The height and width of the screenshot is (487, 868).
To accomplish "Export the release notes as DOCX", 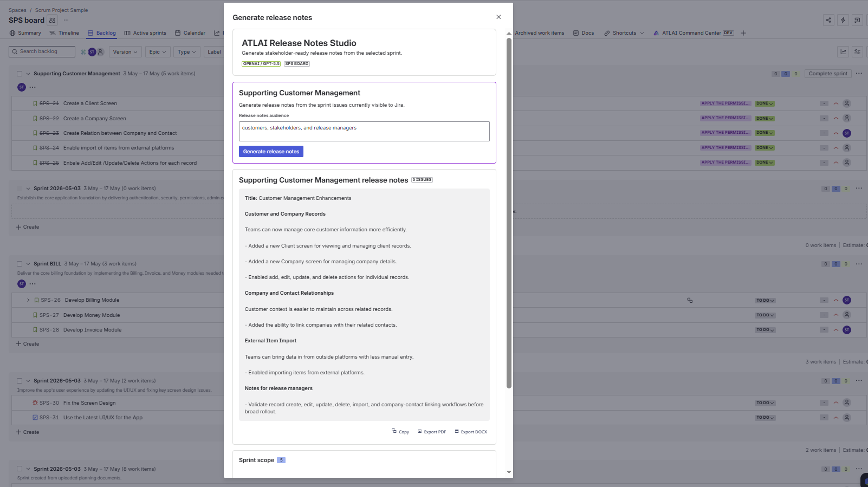I will (471, 432).
